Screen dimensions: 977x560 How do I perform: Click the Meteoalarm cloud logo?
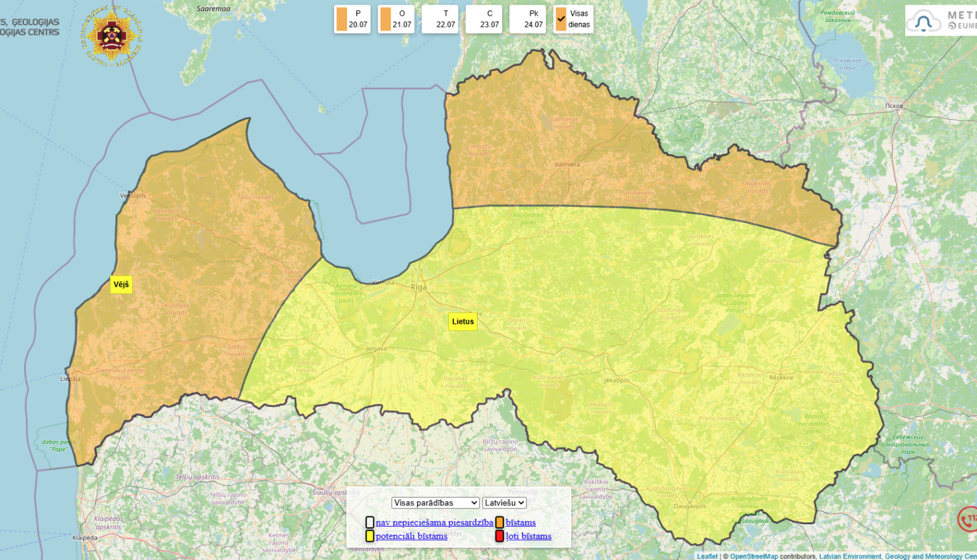coord(923,21)
